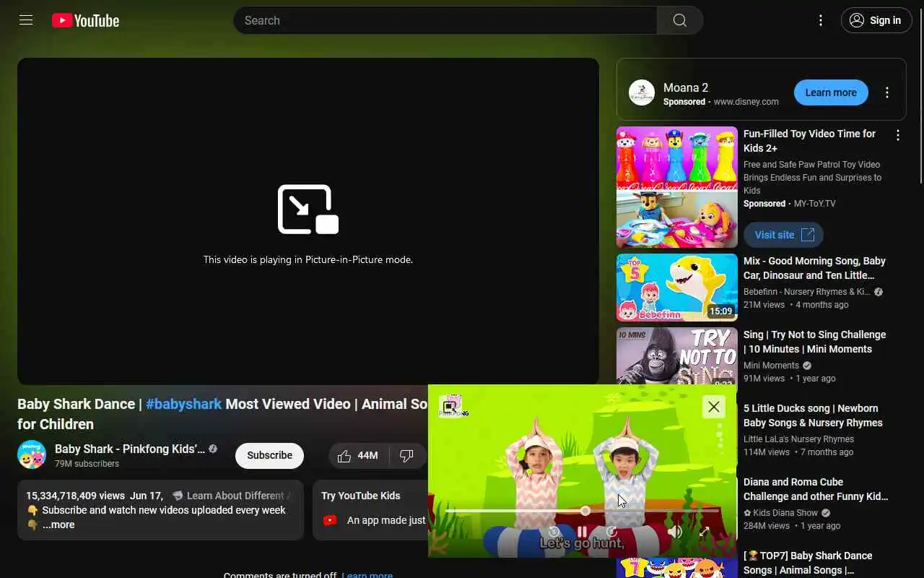Open '5 Little Ducks song' video title

[813, 415]
